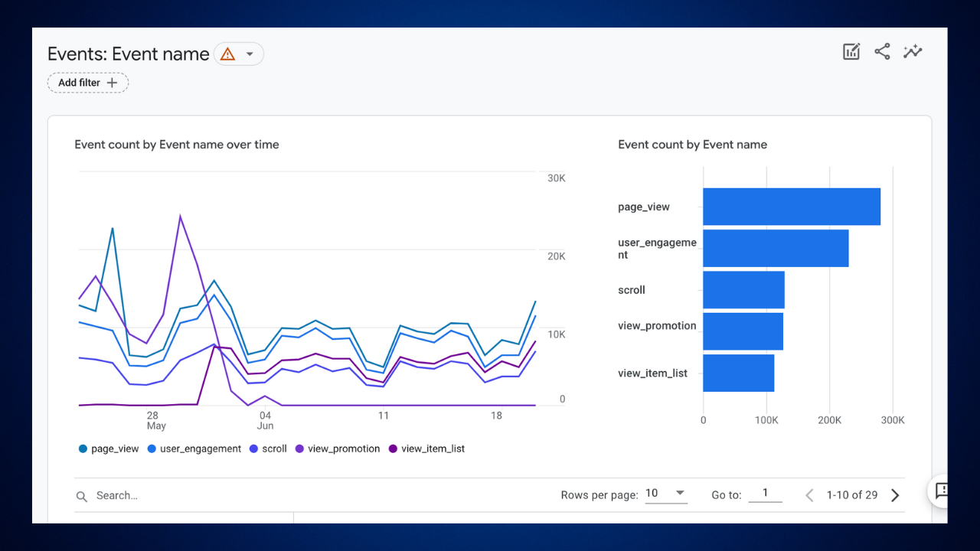Click the user_engagement bar in bar chart

coord(776,248)
